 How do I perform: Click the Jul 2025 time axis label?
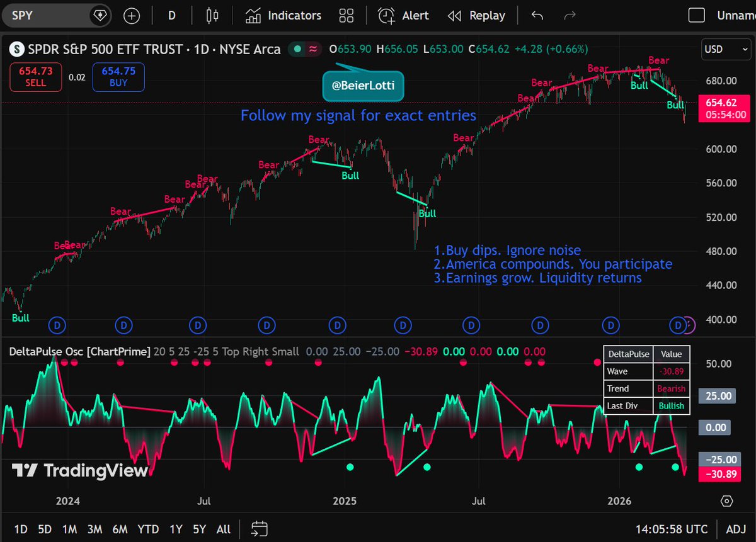[479, 502]
